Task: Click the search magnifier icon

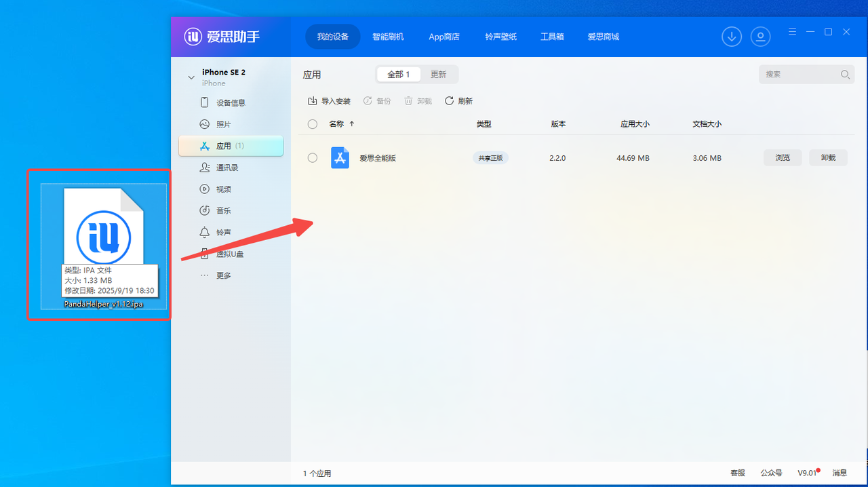Action: coord(845,75)
